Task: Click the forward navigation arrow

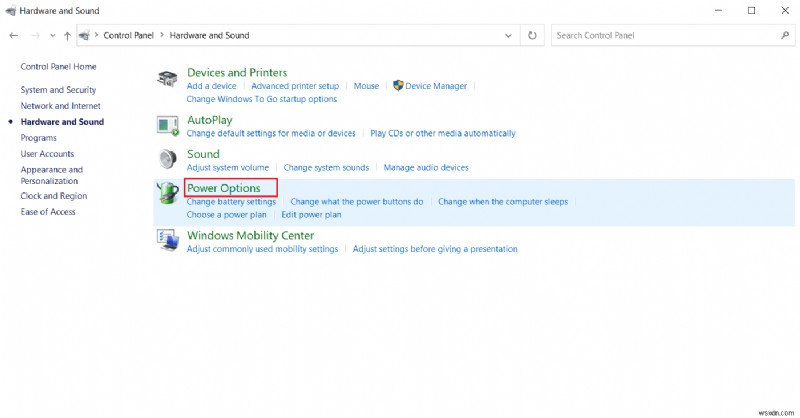Action: pos(35,35)
